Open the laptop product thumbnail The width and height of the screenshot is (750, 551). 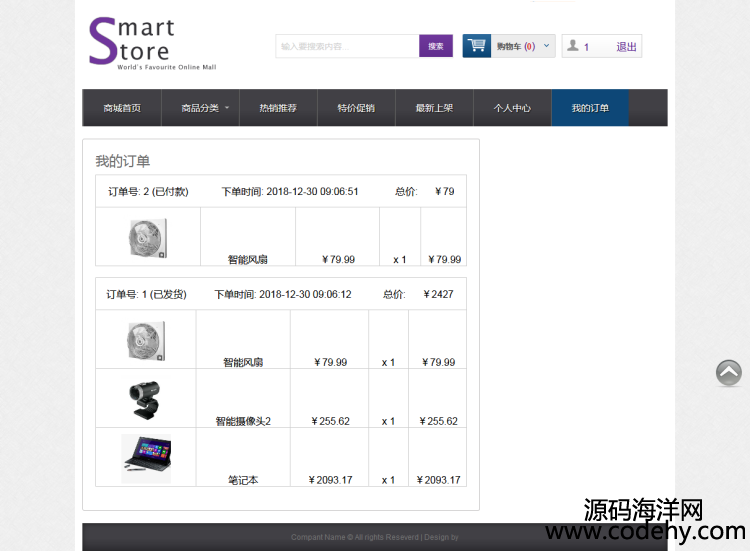[x=146, y=458]
